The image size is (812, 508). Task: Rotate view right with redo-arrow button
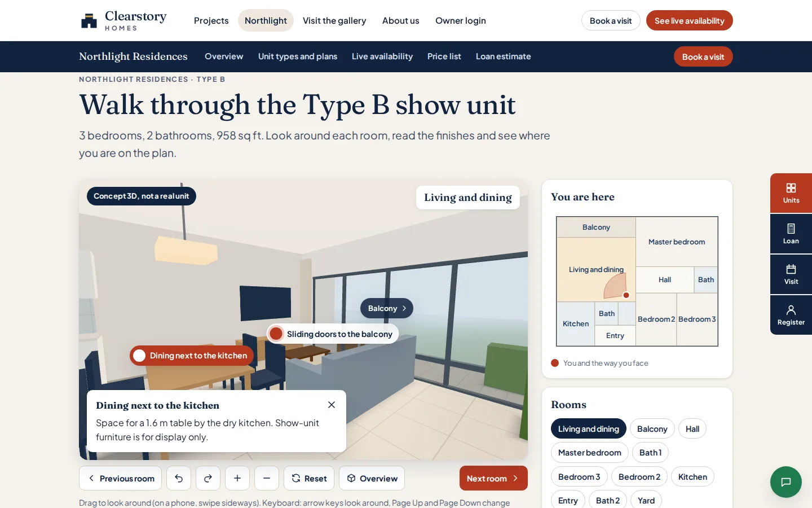(208, 478)
